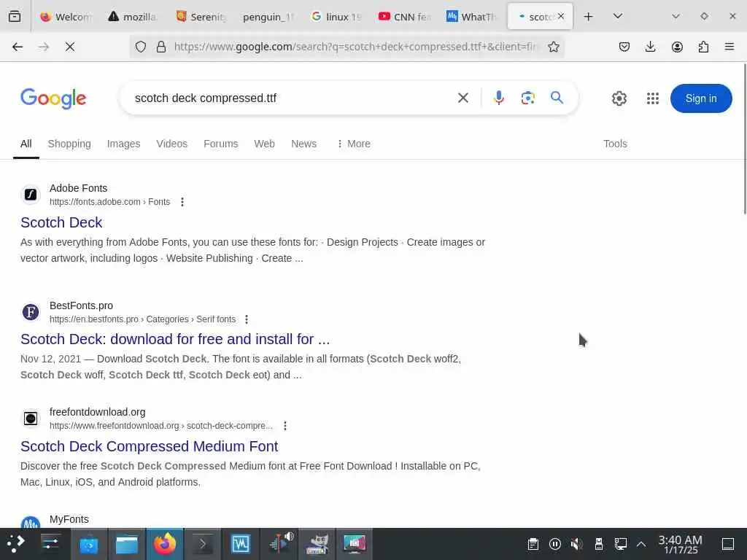Viewport: 747px width, 560px height.
Task: Switch to CNN tab
Action: [x=404, y=17]
